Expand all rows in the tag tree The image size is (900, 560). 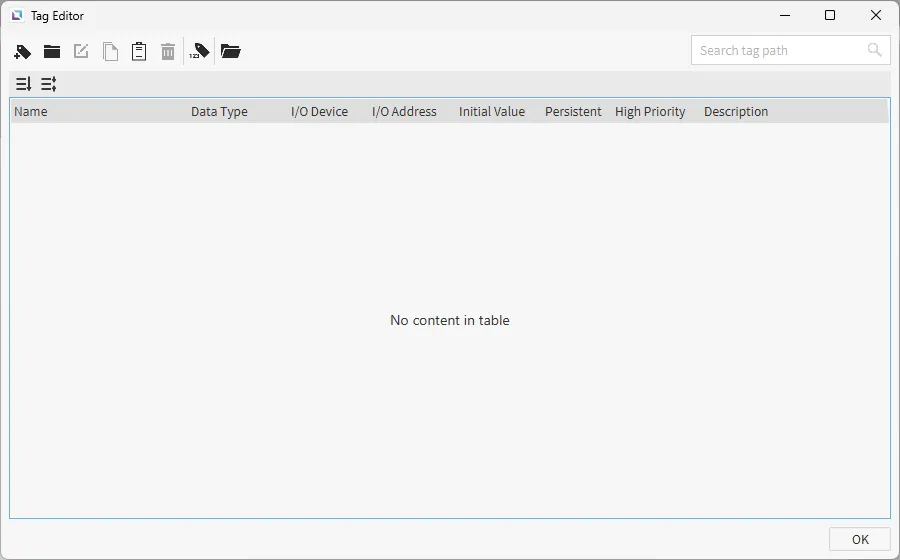(23, 84)
